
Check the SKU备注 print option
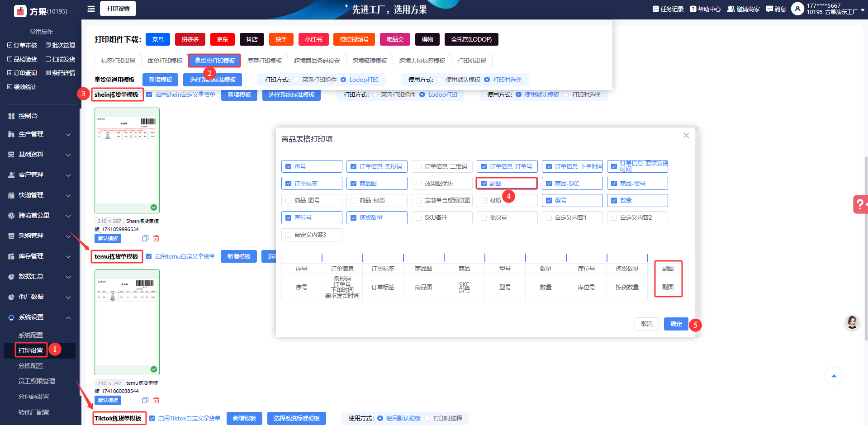(x=419, y=217)
